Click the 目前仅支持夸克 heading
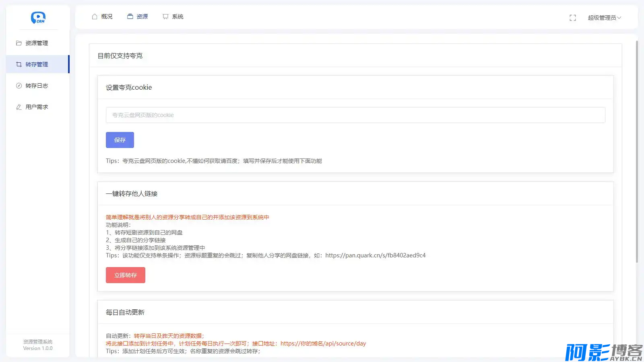 120,56
